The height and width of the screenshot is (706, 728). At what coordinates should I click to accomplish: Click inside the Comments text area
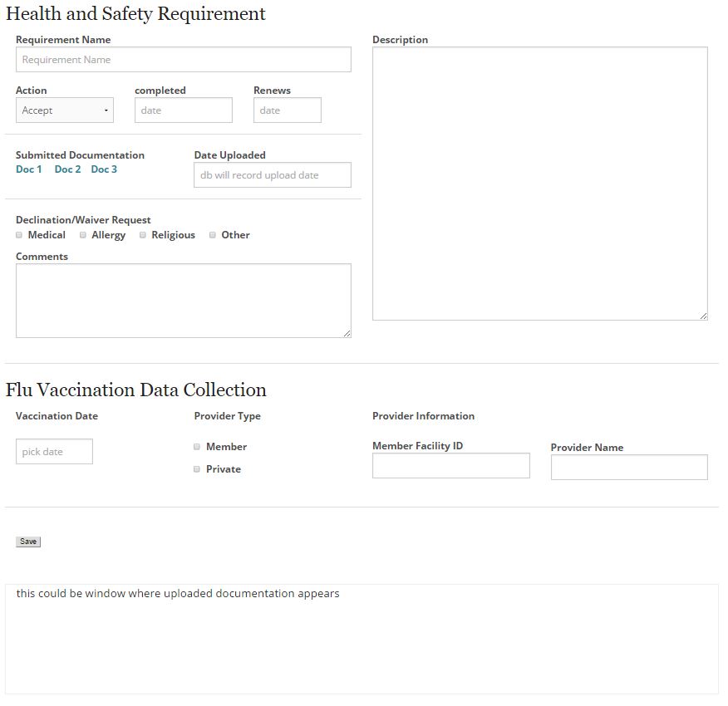click(x=183, y=301)
